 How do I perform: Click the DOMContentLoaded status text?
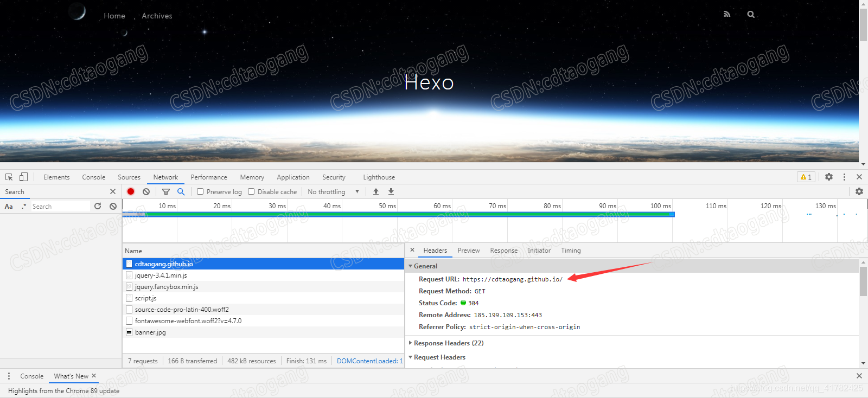point(370,361)
